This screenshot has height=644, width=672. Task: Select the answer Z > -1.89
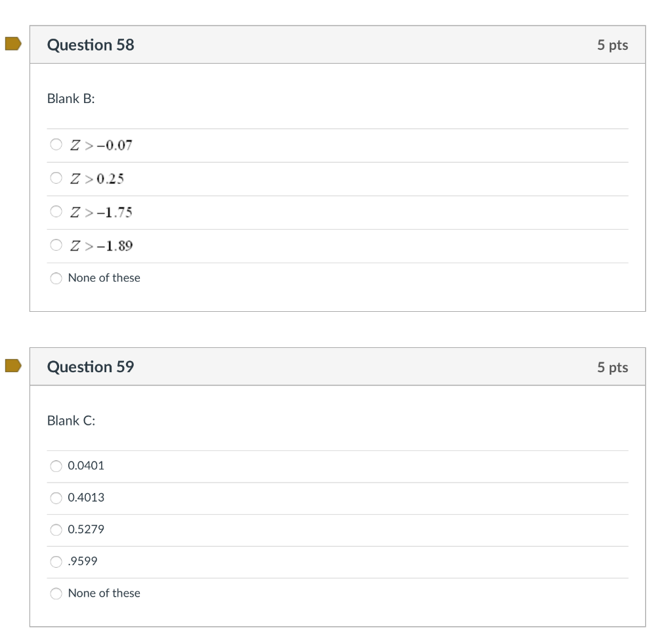point(56,245)
